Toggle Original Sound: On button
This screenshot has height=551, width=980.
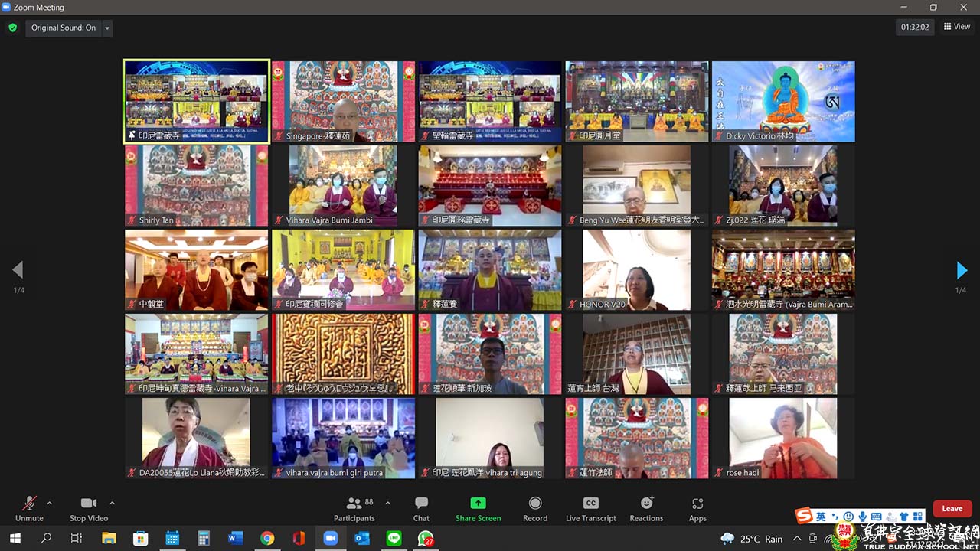(64, 28)
